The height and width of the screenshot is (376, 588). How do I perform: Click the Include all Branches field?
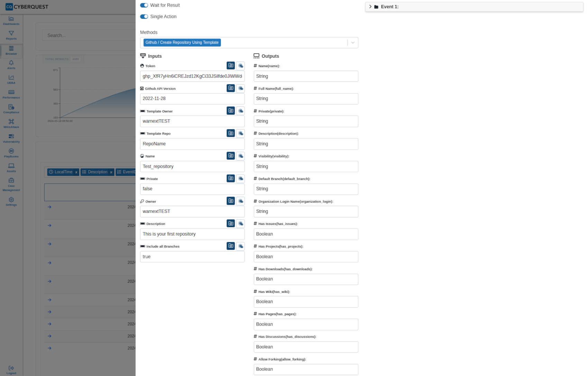point(192,257)
